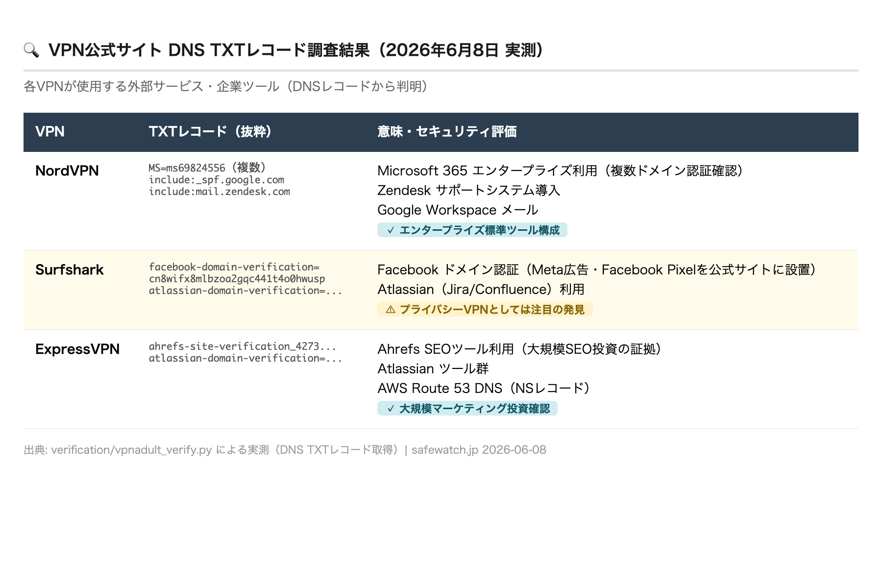Click the facebook-domain-verification= record line

(234, 267)
